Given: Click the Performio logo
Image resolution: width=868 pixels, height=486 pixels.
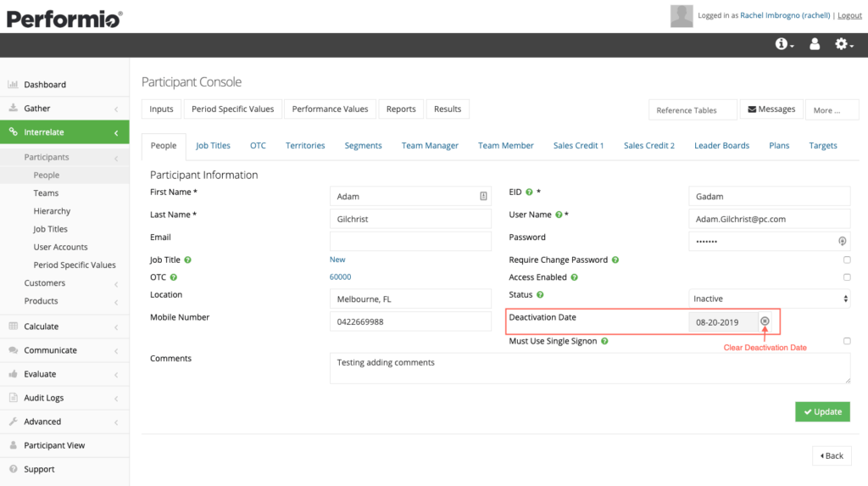Looking at the screenshot, I should (64, 19).
